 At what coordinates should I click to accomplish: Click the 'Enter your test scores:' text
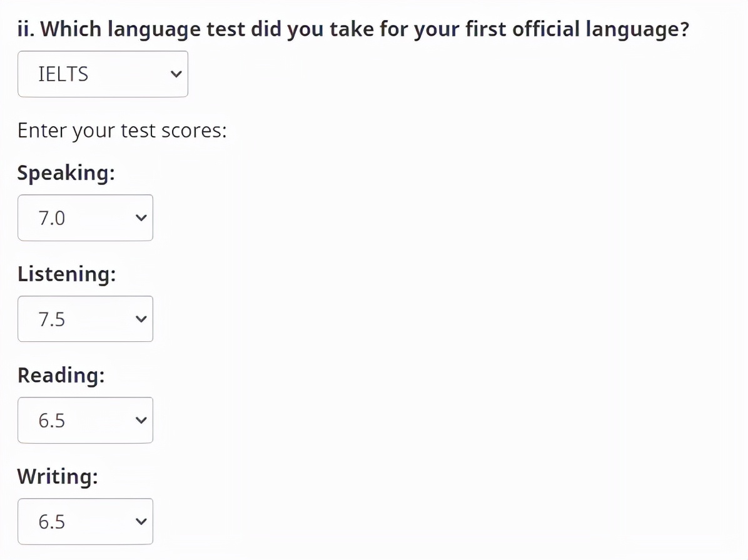tap(122, 131)
